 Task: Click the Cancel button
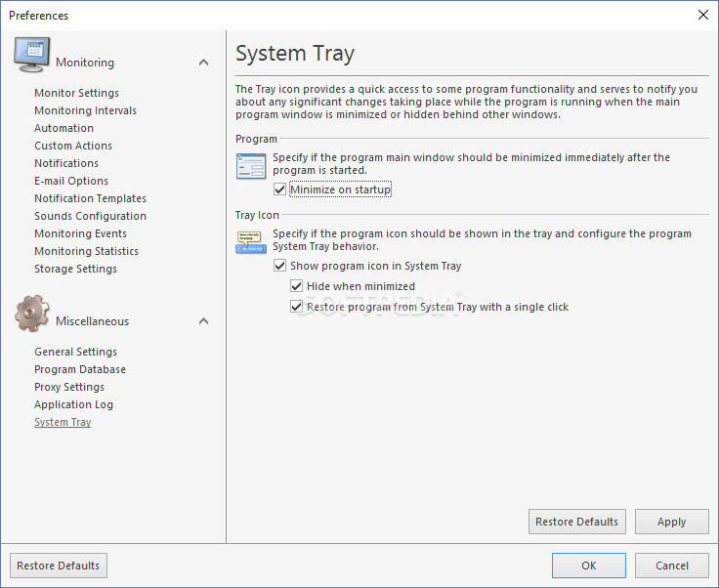click(672, 566)
